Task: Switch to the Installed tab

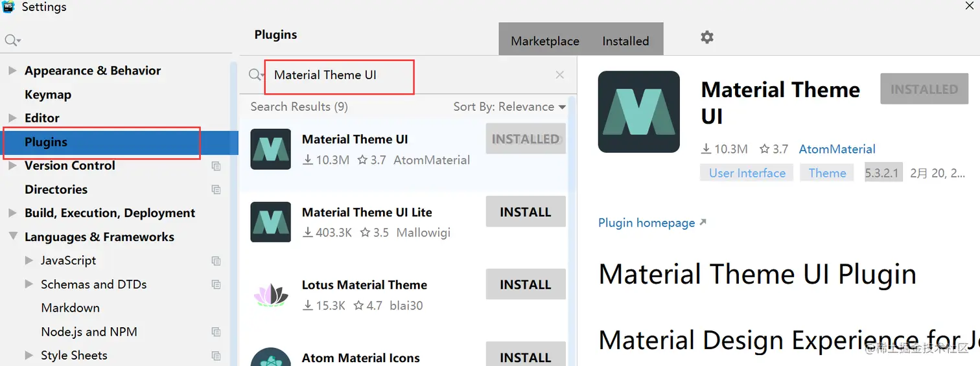Action: pyautogui.click(x=625, y=41)
